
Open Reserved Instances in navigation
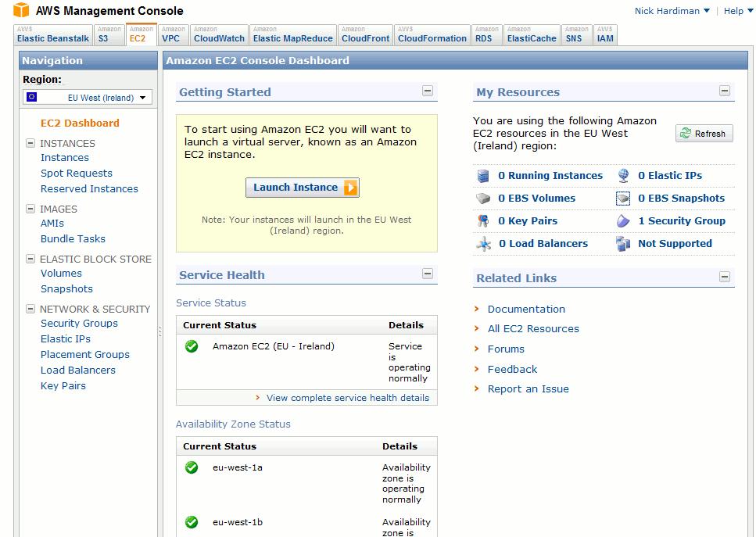click(89, 189)
